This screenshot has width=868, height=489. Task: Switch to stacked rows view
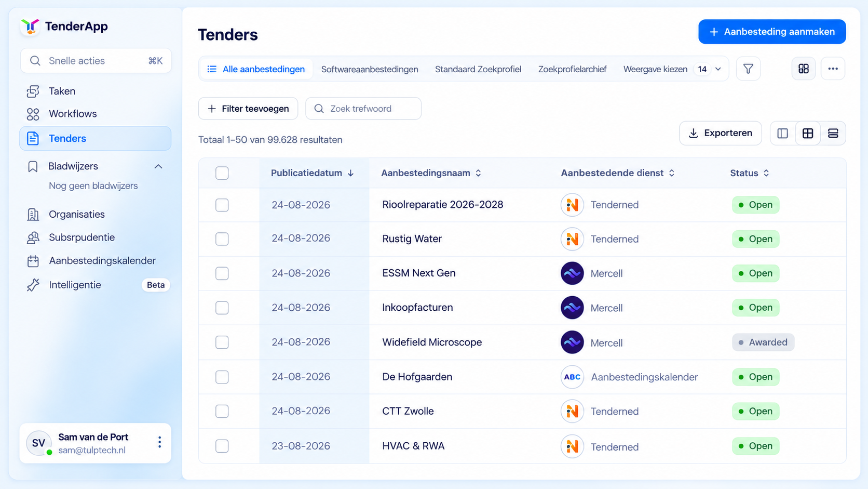tap(833, 134)
